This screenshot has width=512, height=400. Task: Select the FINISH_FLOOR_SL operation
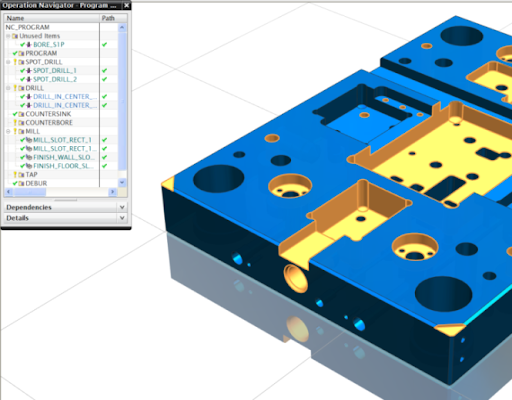[x=63, y=166]
